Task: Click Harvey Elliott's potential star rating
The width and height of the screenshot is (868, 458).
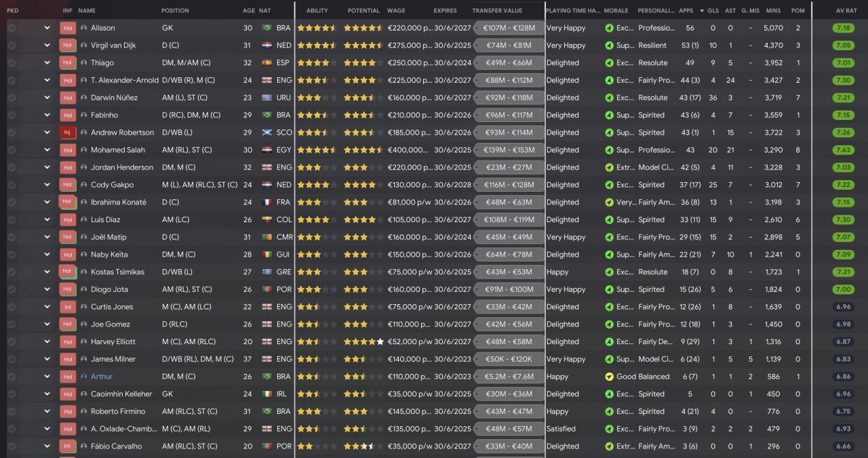Action: (x=363, y=342)
